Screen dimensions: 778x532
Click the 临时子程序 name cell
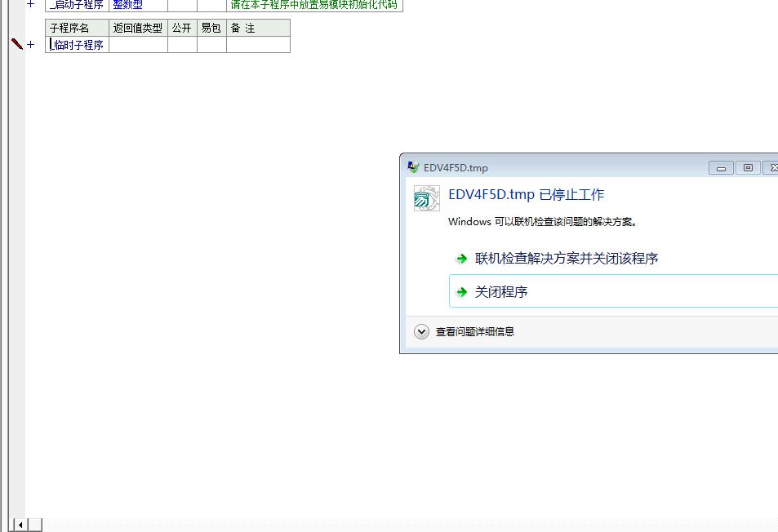tap(78, 45)
